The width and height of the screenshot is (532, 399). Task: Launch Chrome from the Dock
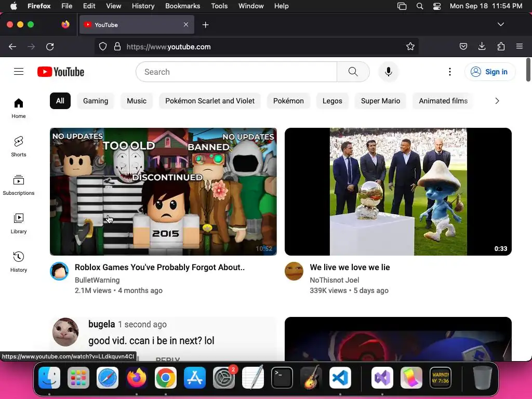coord(166,378)
